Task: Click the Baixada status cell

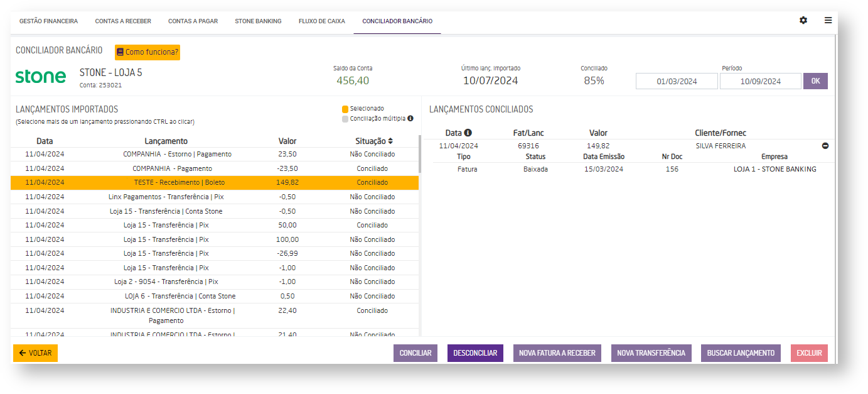Action: [x=535, y=169]
